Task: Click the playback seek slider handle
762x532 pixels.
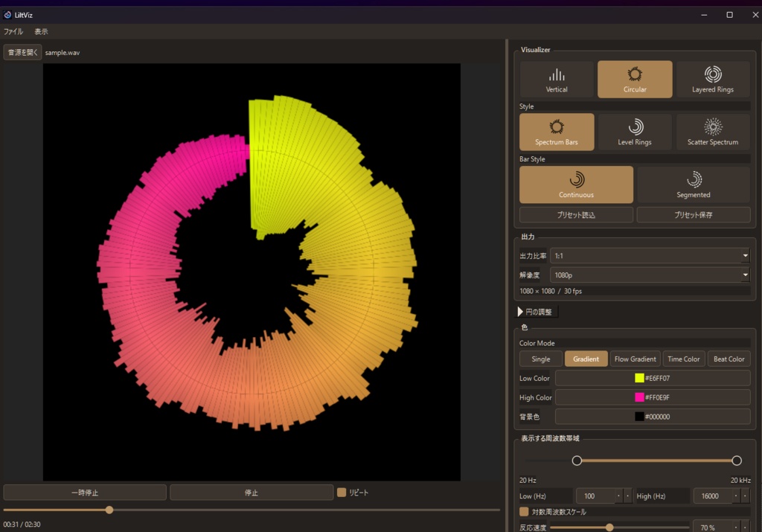Action: (x=109, y=510)
